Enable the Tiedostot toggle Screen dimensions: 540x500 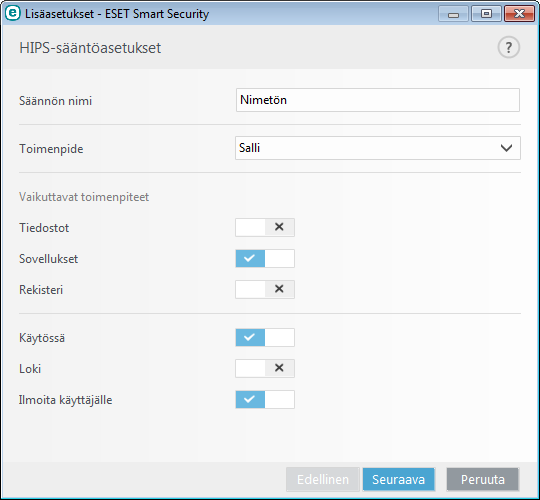click(265, 227)
